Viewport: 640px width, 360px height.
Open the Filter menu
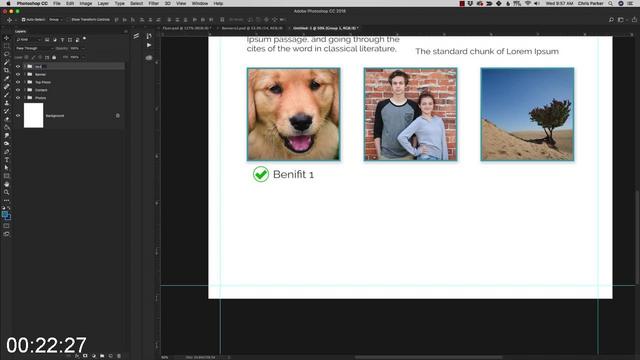[x=153, y=3]
